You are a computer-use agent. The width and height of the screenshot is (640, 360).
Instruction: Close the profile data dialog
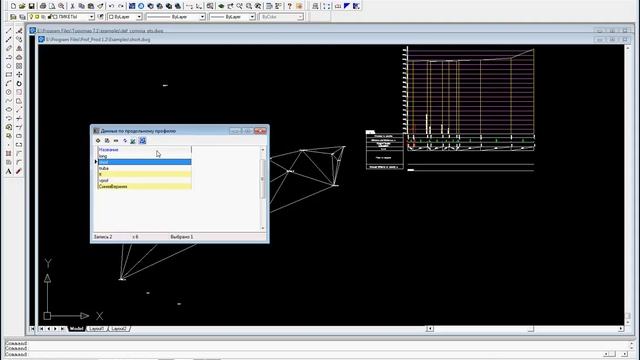pyautogui.click(x=260, y=131)
